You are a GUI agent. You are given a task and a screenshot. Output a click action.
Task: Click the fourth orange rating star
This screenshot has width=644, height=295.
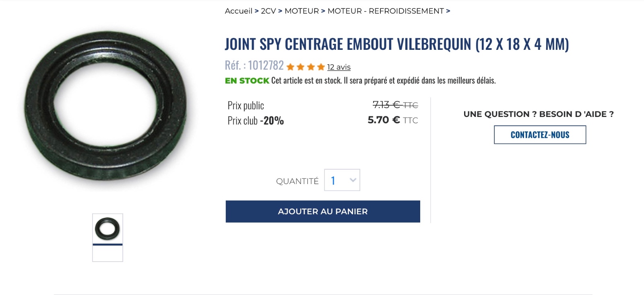321,67
